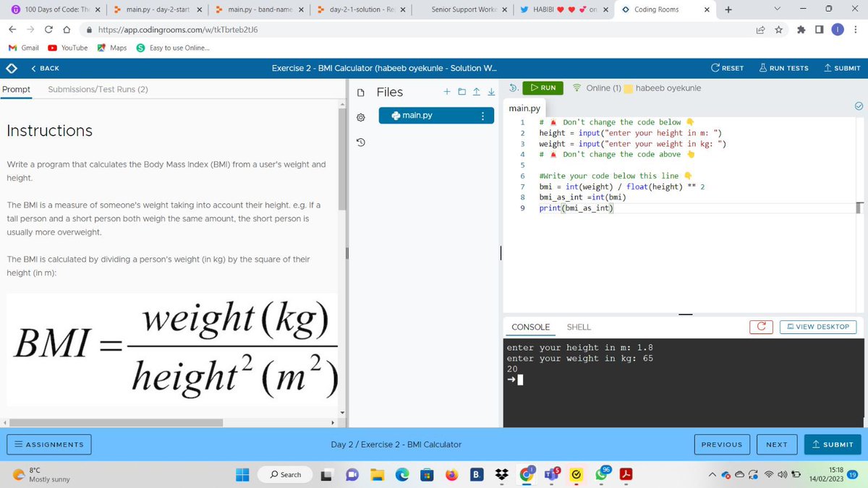Screen dimensions: 868x488
Task: Select the Prompt tab
Action: pyautogui.click(x=16, y=89)
